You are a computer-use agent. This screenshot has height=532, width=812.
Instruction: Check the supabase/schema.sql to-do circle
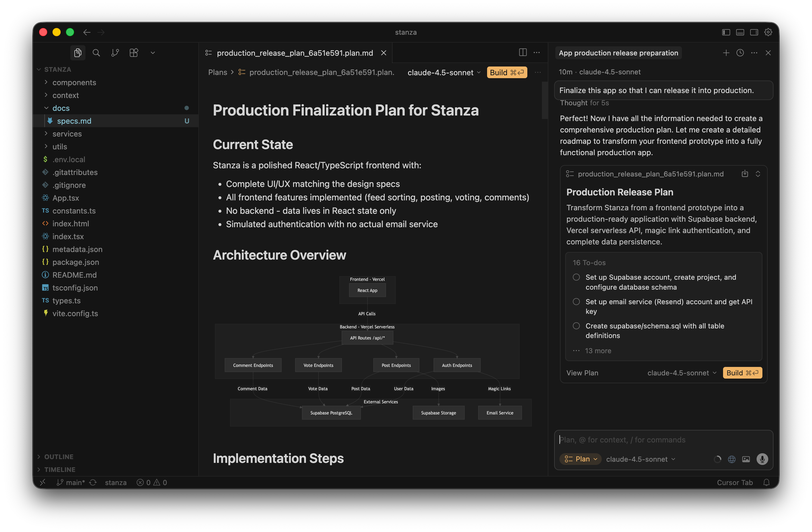(x=576, y=326)
